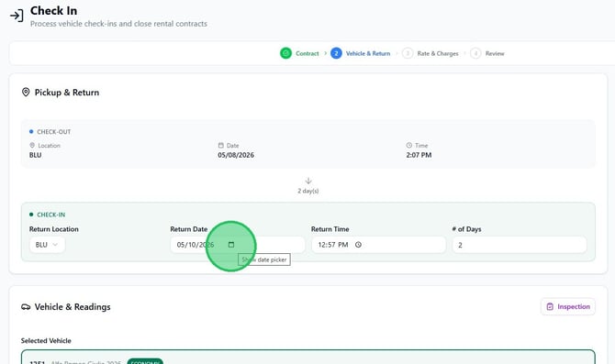This screenshot has width=615, height=364.
Task: Click the check-out location value BLU
Action: [x=35, y=155]
